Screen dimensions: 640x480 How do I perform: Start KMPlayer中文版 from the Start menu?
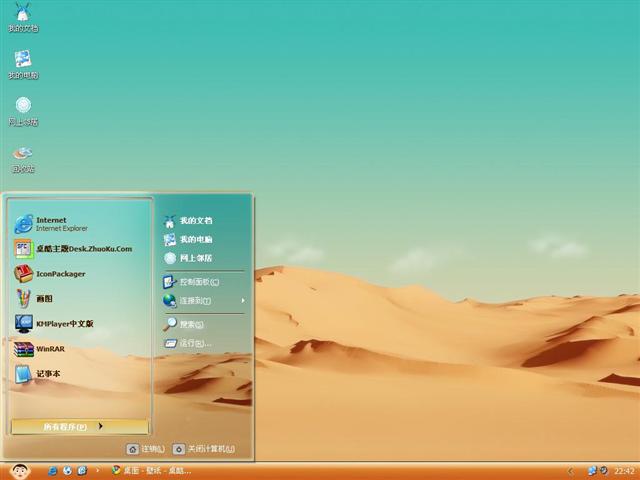(x=64, y=323)
